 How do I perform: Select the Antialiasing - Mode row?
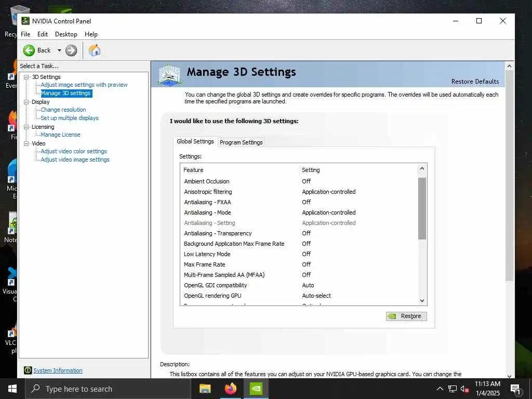click(299, 212)
